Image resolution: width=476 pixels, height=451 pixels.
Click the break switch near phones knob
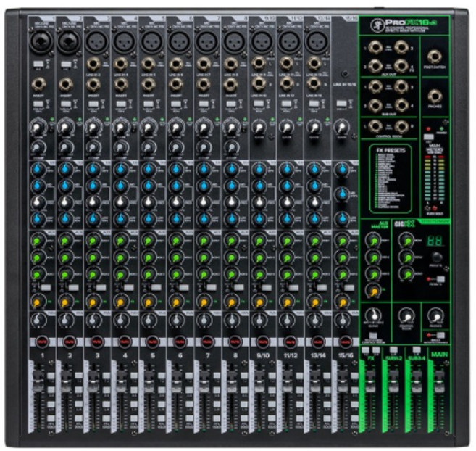[x=440, y=335]
